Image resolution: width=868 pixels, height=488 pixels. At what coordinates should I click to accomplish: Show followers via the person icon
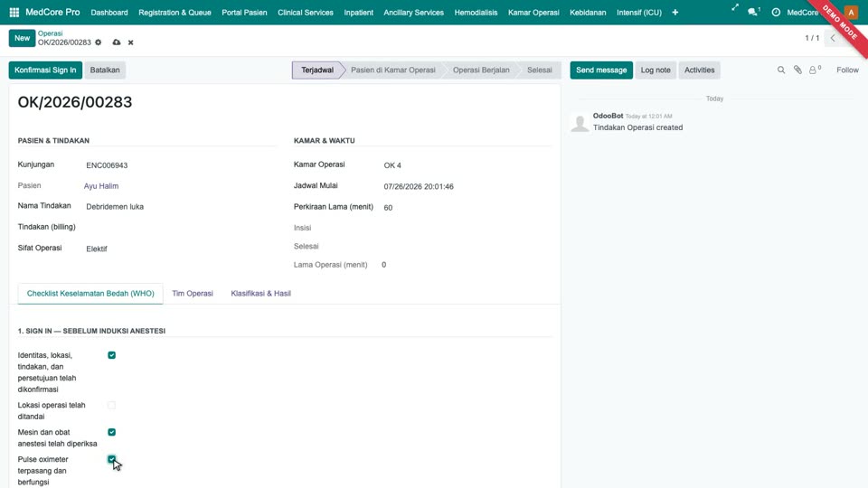tap(815, 70)
